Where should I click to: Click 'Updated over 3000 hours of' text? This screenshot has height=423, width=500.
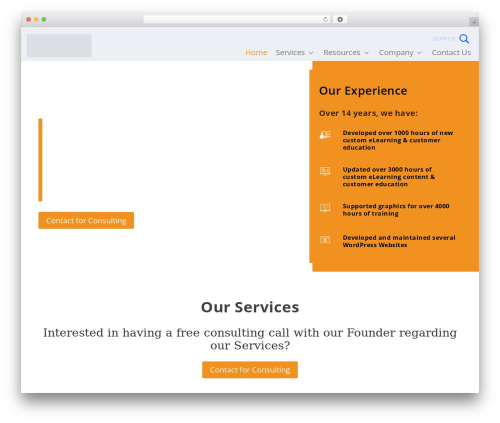coord(387,169)
